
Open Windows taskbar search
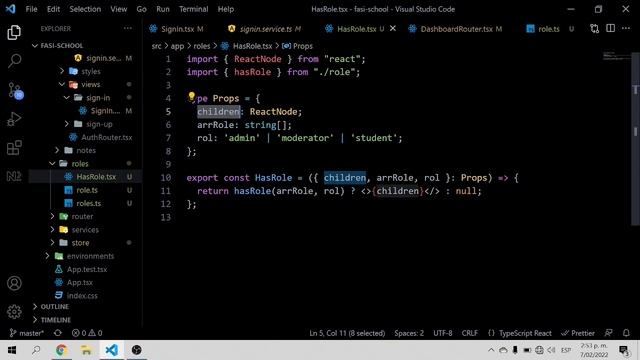tap(36, 350)
